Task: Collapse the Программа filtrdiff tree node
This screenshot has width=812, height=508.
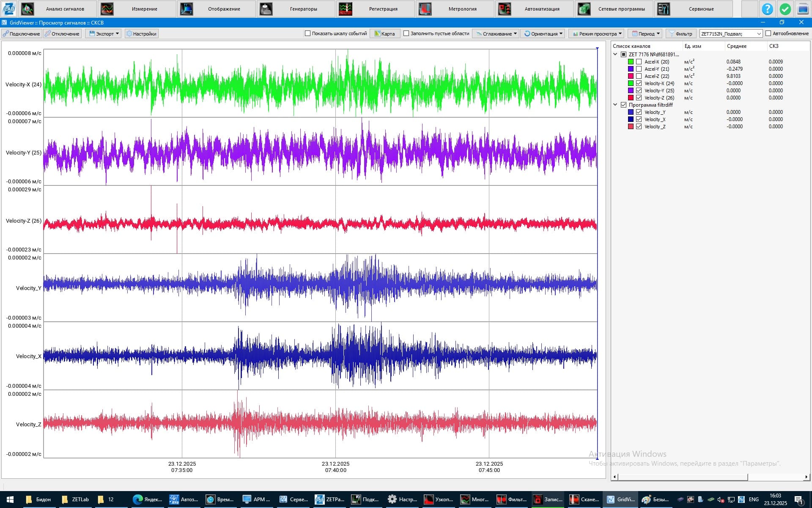Action: [x=615, y=105]
